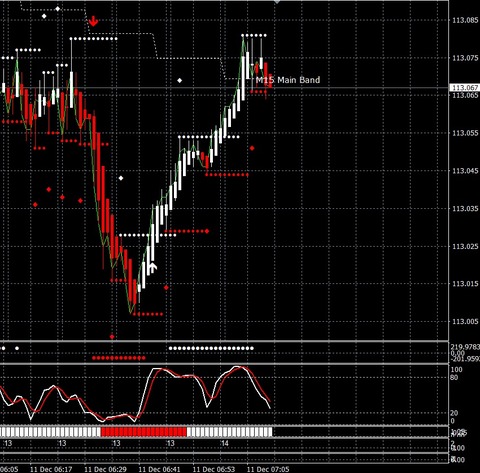Click the 11 Dec 06:53 time label

click(214, 469)
